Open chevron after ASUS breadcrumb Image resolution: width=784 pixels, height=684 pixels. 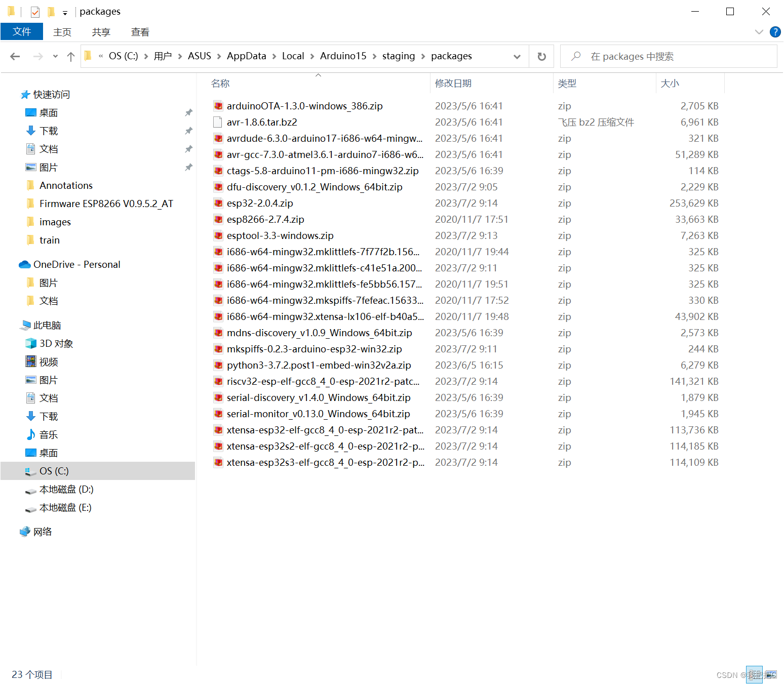(x=219, y=56)
